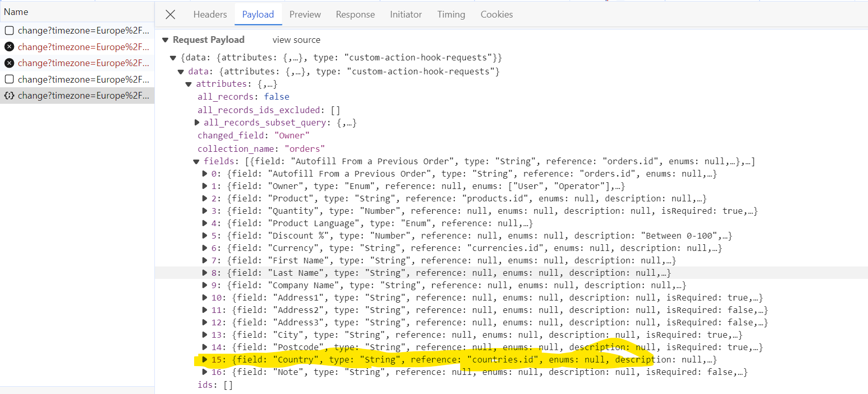Show the Initiator tab
868x394 pixels.
click(x=406, y=14)
